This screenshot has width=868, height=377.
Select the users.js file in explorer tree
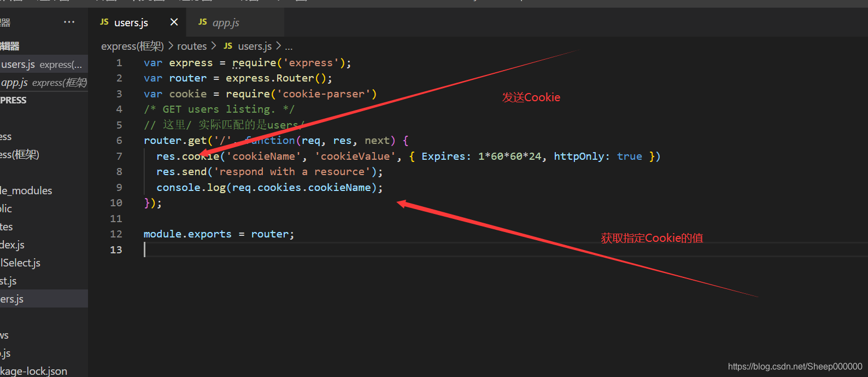44,299
